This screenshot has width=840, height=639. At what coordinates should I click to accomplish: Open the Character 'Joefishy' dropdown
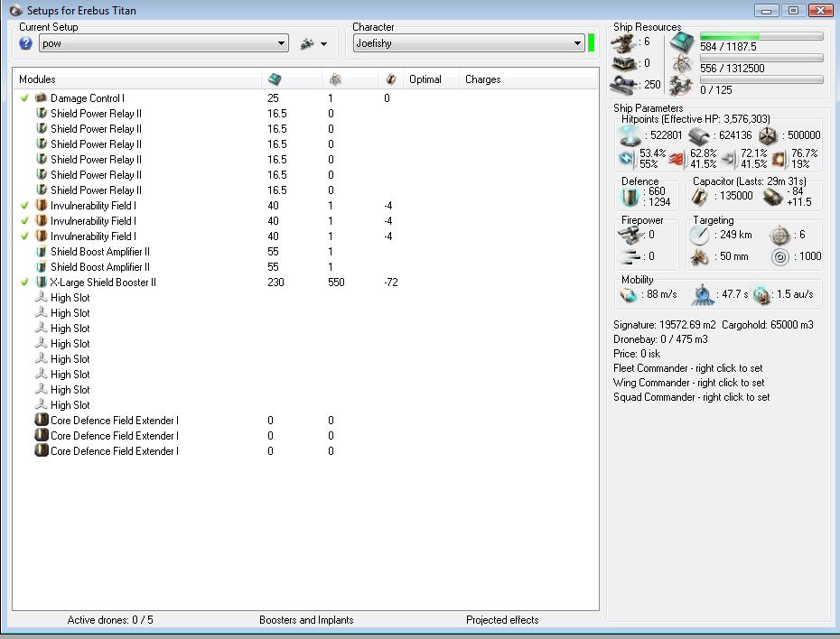[469, 43]
